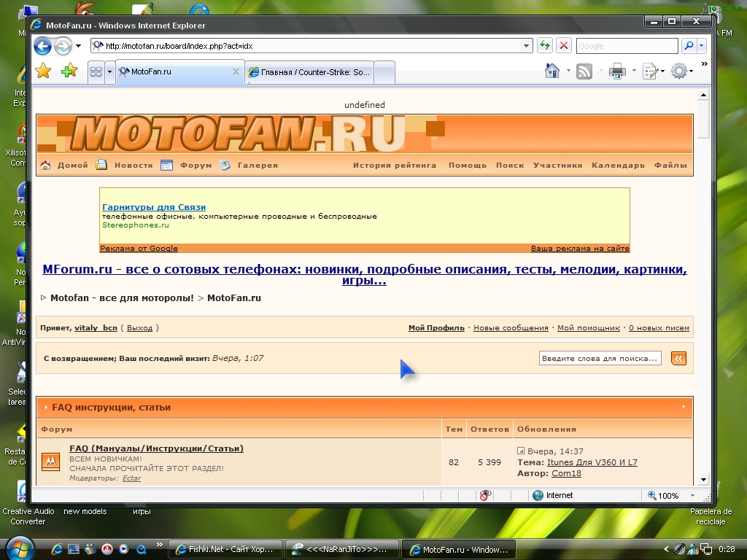747x560 pixels.
Task: Open the search provider options dropdown arrow
Action: (x=701, y=46)
